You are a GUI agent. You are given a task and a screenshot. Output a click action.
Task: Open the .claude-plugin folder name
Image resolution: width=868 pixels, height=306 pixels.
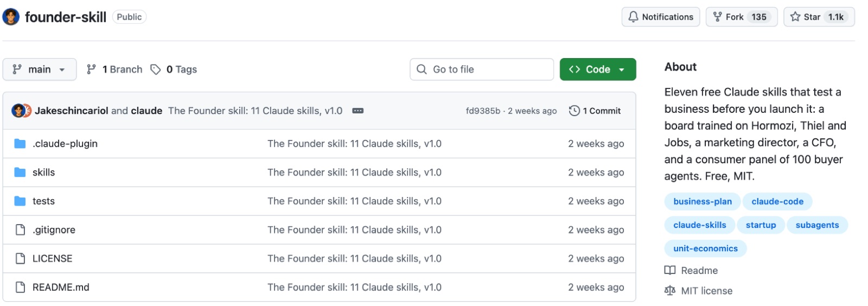[x=65, y=144]
